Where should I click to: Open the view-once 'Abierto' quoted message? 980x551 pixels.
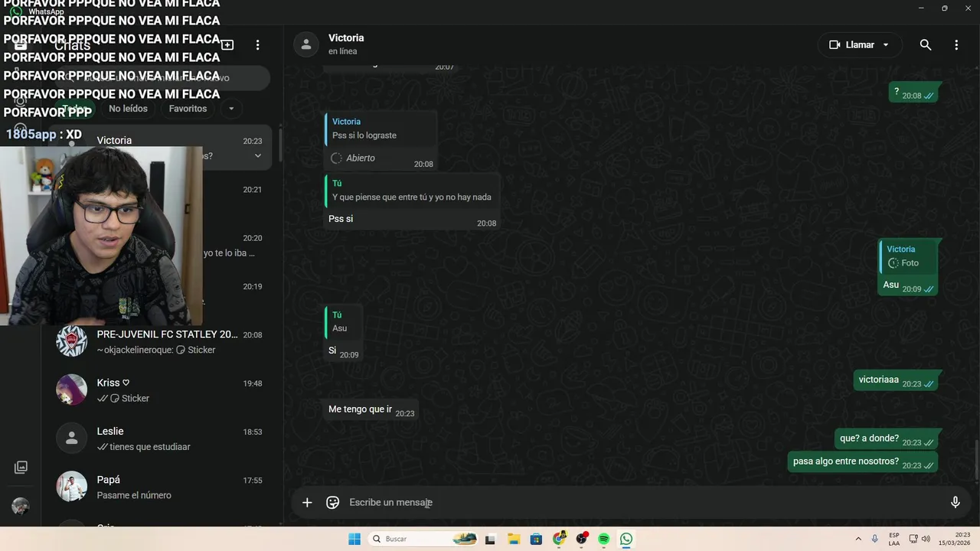click(x=381, y=141)
